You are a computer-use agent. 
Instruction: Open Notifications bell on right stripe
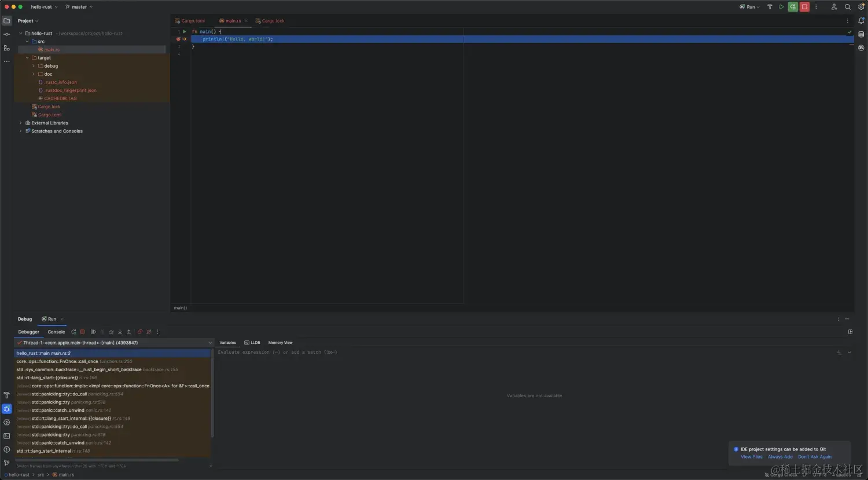pos(861,21)
